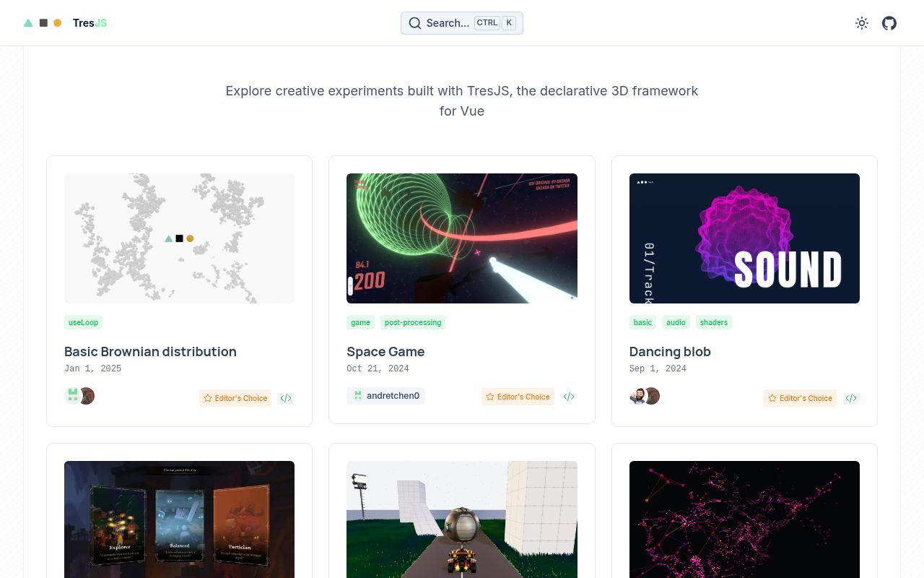Viewport: 924px width, 578px height.
Task: Go to the TresJS home link text
Action: pos(90,23)
